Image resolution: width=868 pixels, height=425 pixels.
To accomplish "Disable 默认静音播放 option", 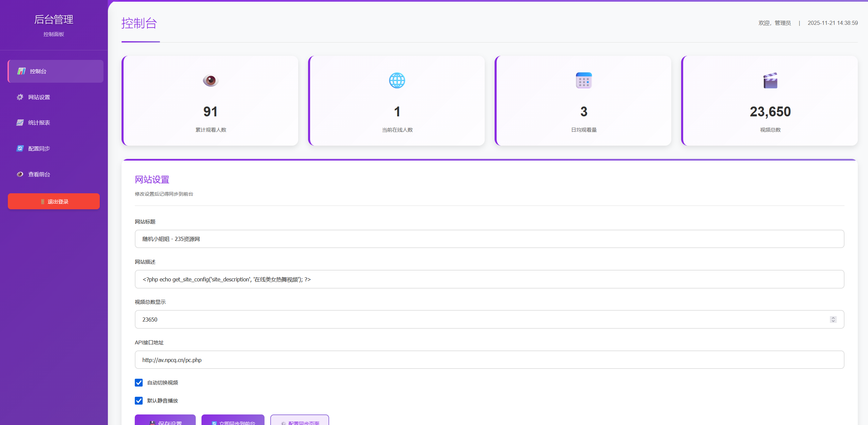I will click(138, 401).
